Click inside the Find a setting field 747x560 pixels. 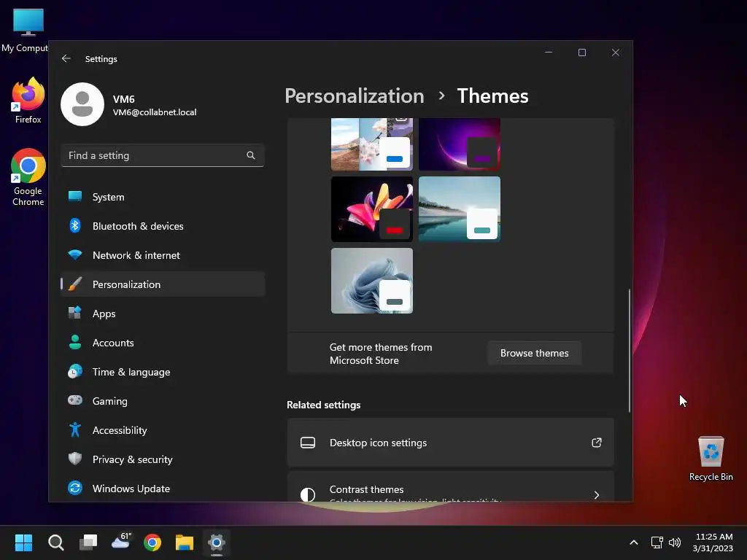click(x=163, y=155)
